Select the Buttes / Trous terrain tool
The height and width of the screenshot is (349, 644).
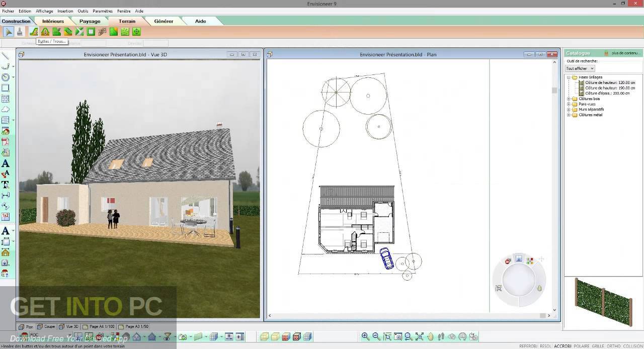click(34, 32)
